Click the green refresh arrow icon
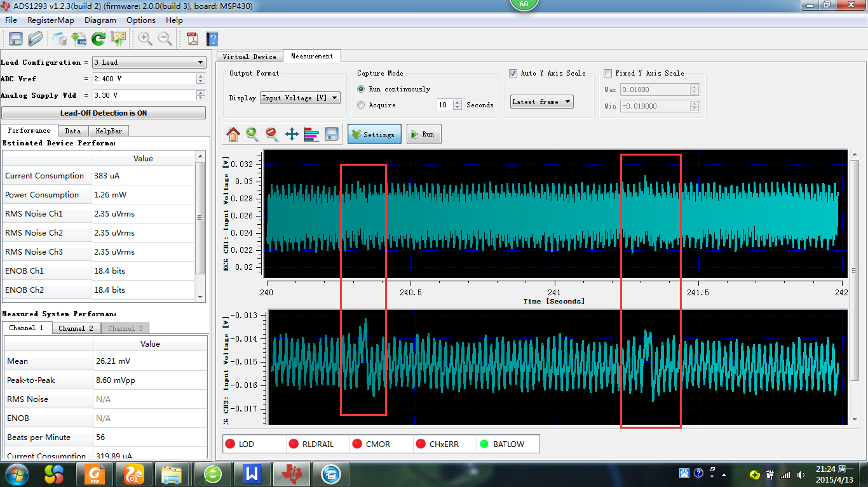The width and height of the screenshot is (868, 487). point(98,39)
